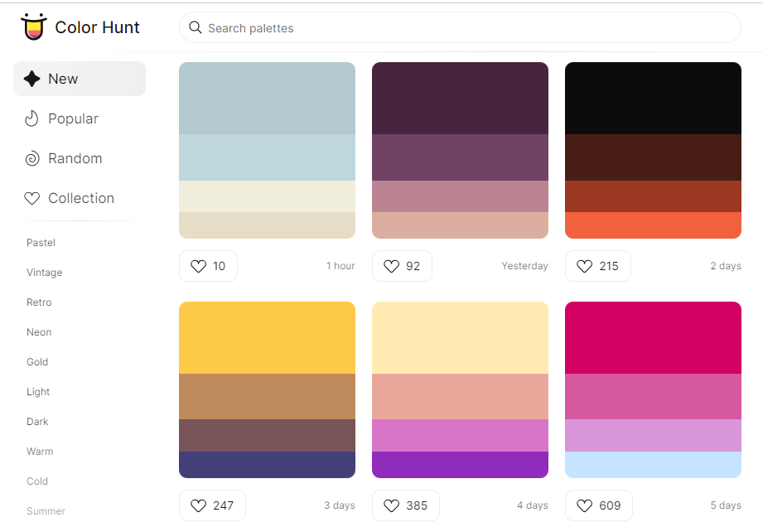
Task: Open the Cold tag
Action: click(37, 481)
